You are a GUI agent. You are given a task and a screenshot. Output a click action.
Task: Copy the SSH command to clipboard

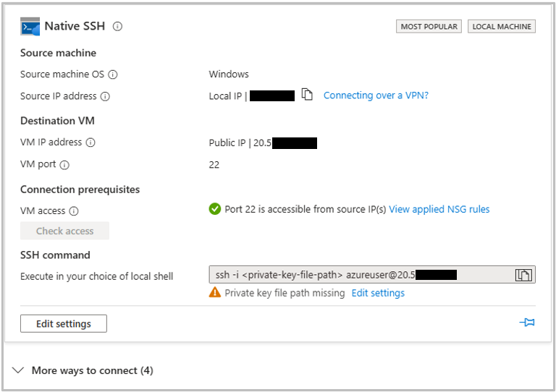pyautogui.click(x=523, y=275)
